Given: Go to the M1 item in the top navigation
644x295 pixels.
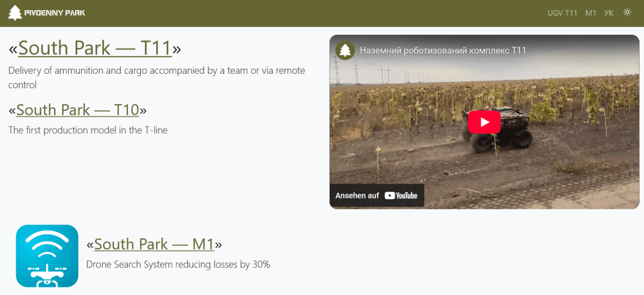Looking at the screenshot, I should tap(590, 13).
